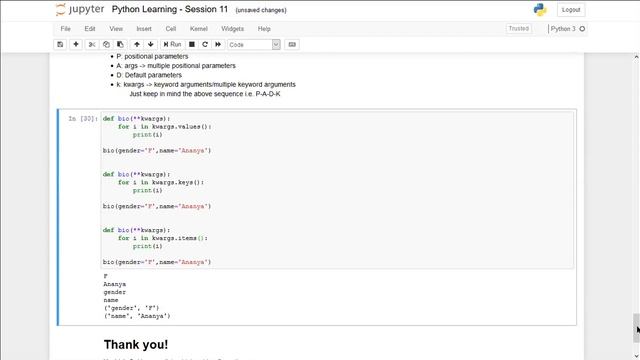Image resolution: width=640 pixels, height=360 pixels.
Task: Copy selected cells icon
Action: 106,44
